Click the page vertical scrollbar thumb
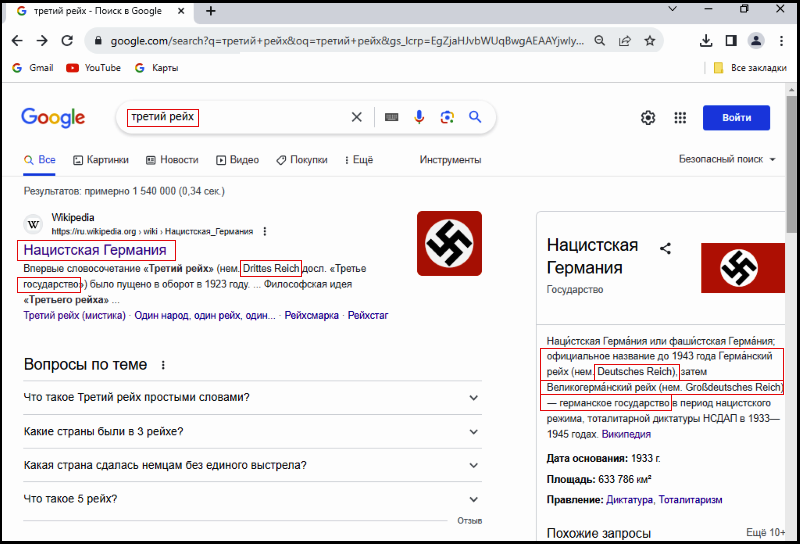This screenshot has width=800, height=544. [791, 163]
